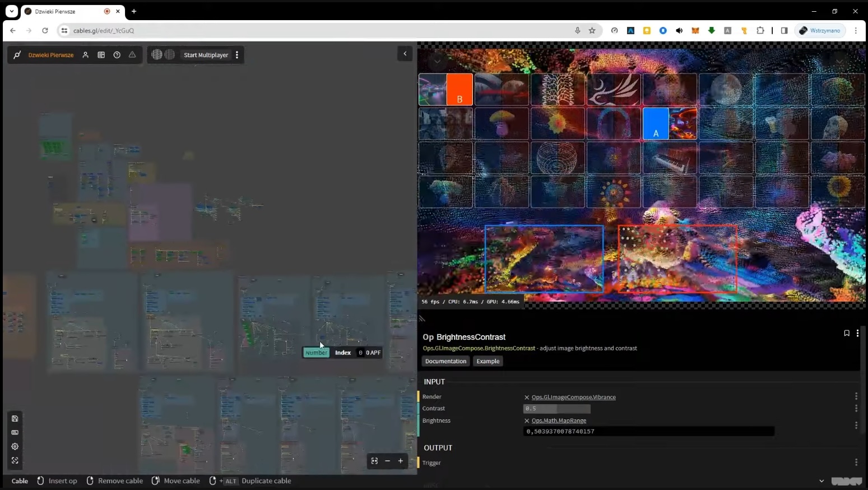
Task: Open settings gear in left sidebar
Action: (x=15, y=447)
